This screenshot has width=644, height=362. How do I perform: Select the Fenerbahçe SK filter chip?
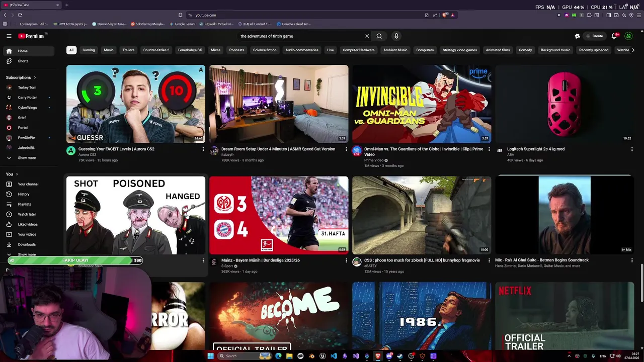190,50
